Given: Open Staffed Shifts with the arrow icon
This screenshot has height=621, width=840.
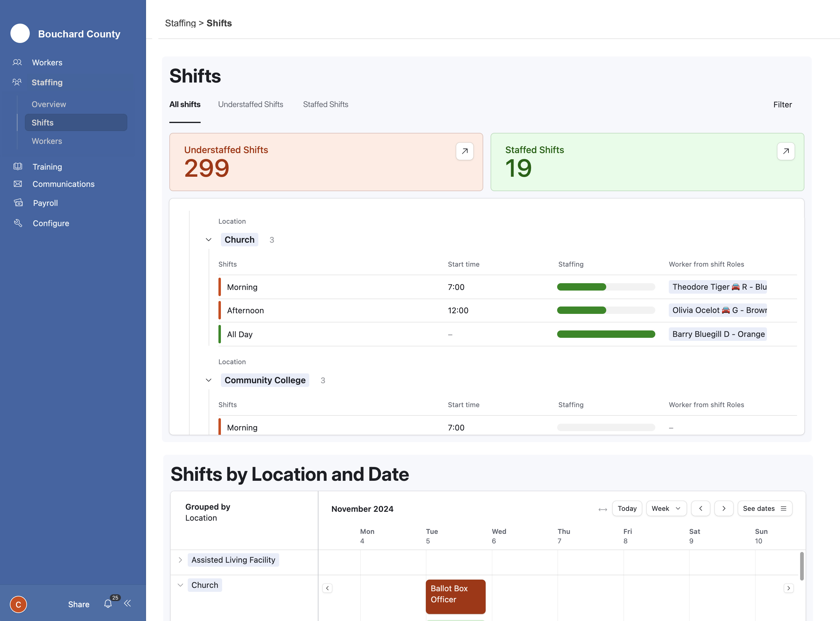Looking at the screenshot, I should (x=785, y=151).
